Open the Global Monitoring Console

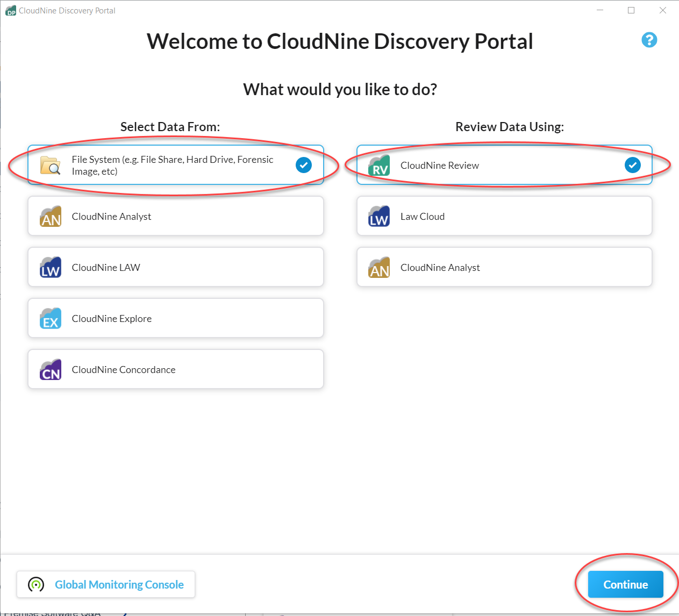106,584
